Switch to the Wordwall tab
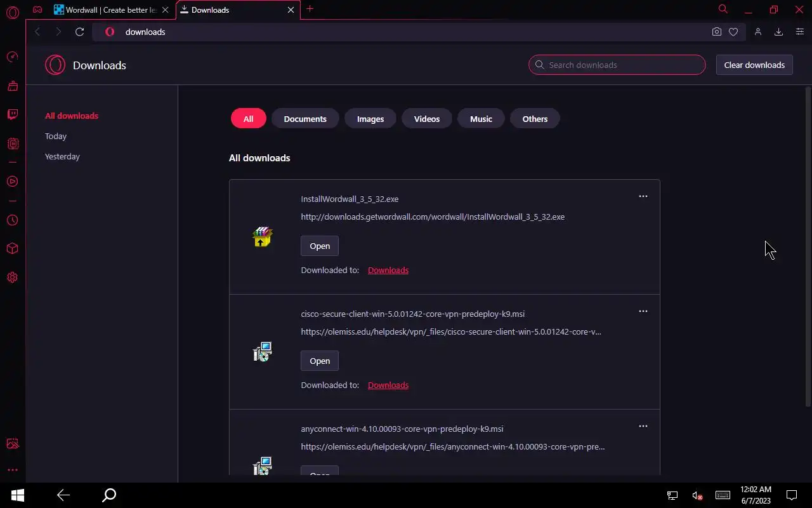The height and width of the screenshot is (508, 812). [x=111, y=10]
